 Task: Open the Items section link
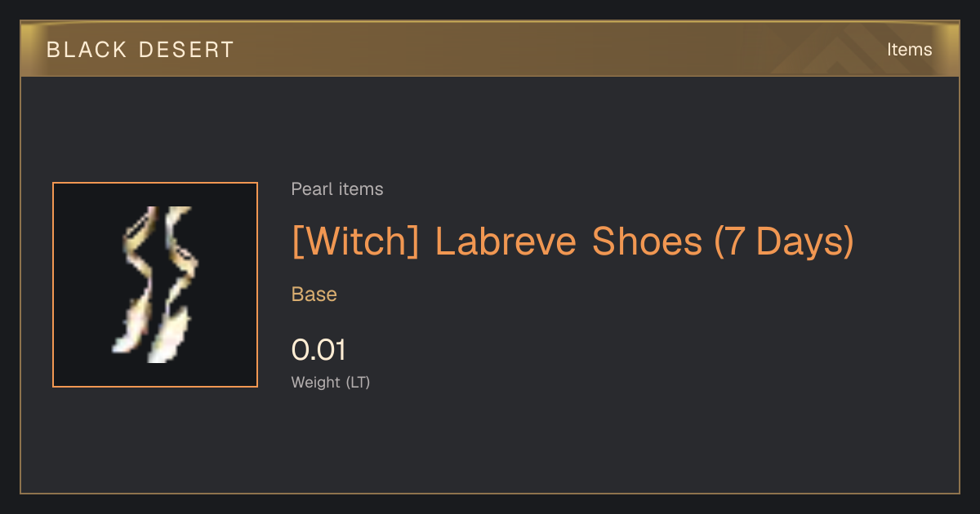[x=909, y=50]
